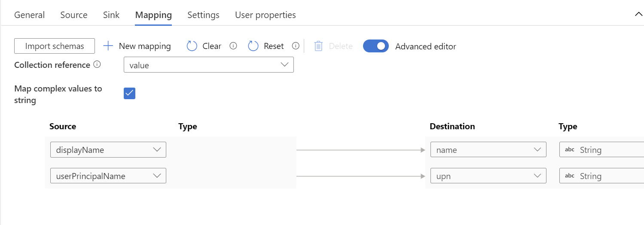644x225 pixels.
Task: Open the User properties tab
Action: [266, 15]
